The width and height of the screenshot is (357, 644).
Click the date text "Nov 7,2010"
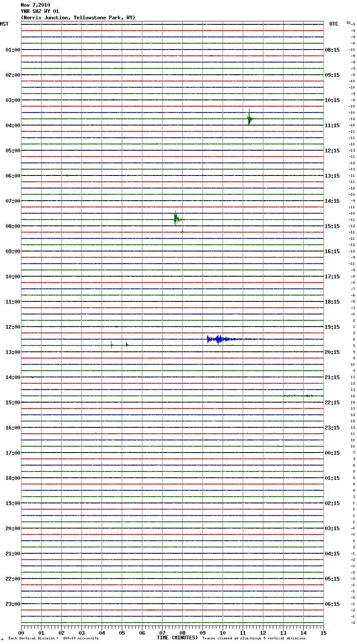pyautogui.click(x=35, y=5)
